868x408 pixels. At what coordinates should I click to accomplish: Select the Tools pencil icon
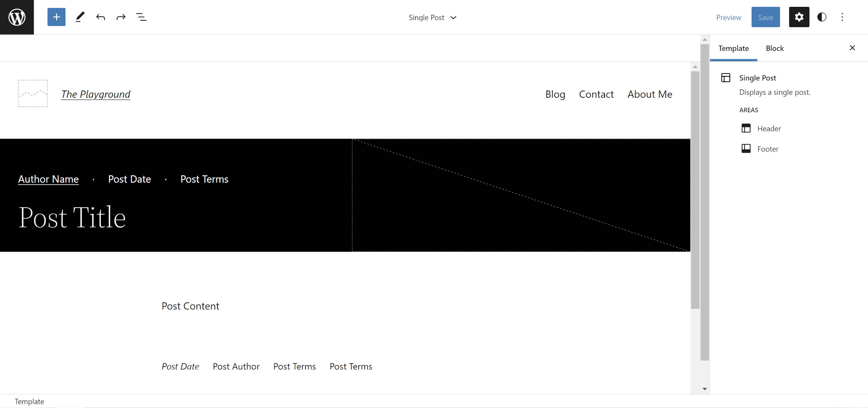tap(80, 17)
